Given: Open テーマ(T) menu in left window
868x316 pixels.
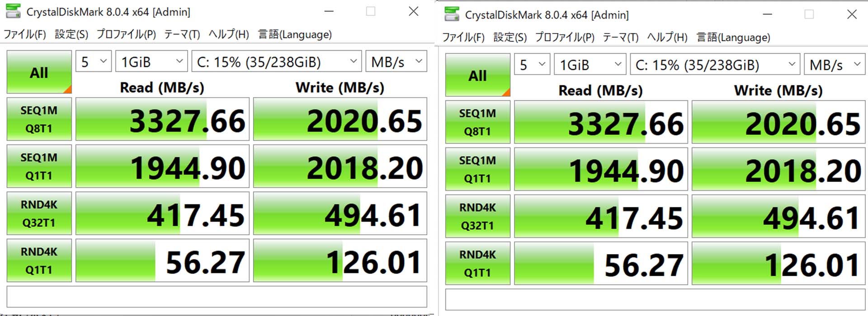Looking at the screenshot, I should (182, 34).
